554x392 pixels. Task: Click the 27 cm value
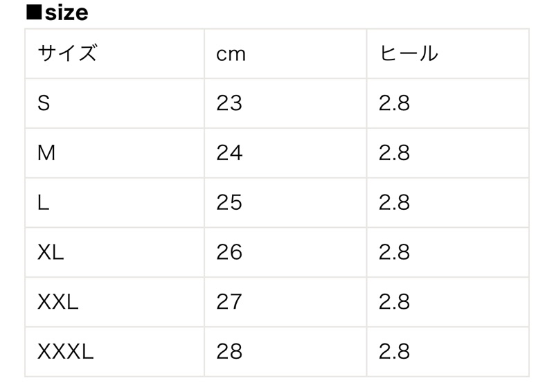(229, 302)
